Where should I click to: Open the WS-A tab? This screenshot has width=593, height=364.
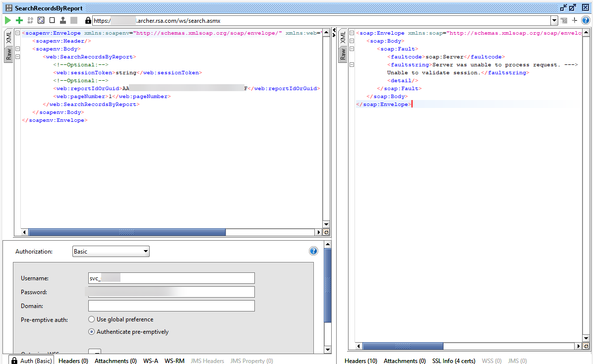point(151,361)
